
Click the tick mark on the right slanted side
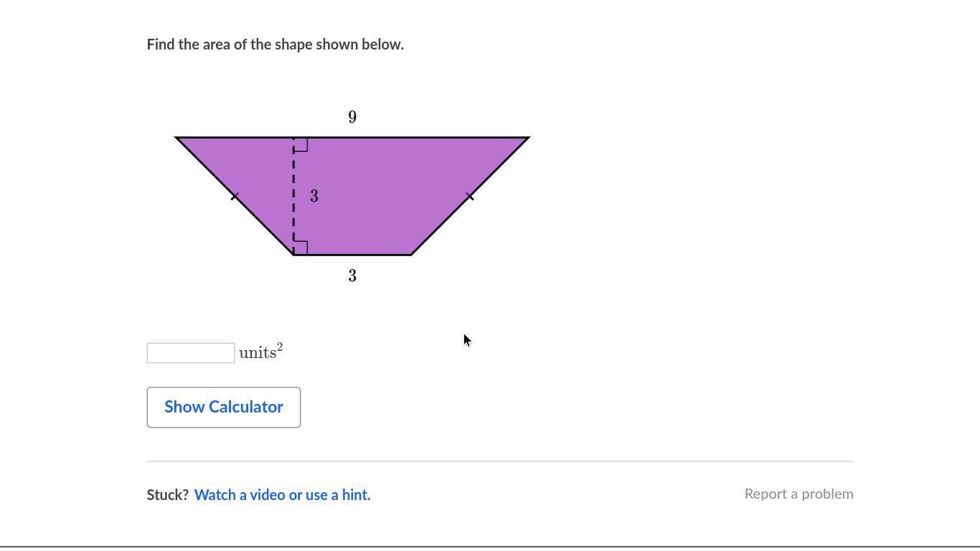470,196
